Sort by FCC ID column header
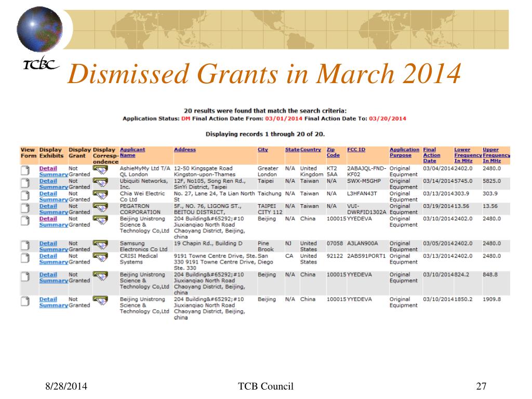Screen dimensions: 532x399 pyautogui.click(x=356, y=150)
